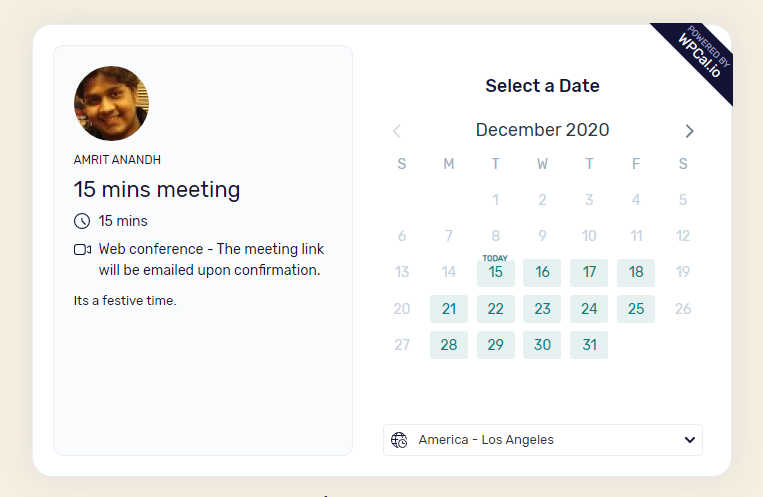Pick December 31

(589, 345)
